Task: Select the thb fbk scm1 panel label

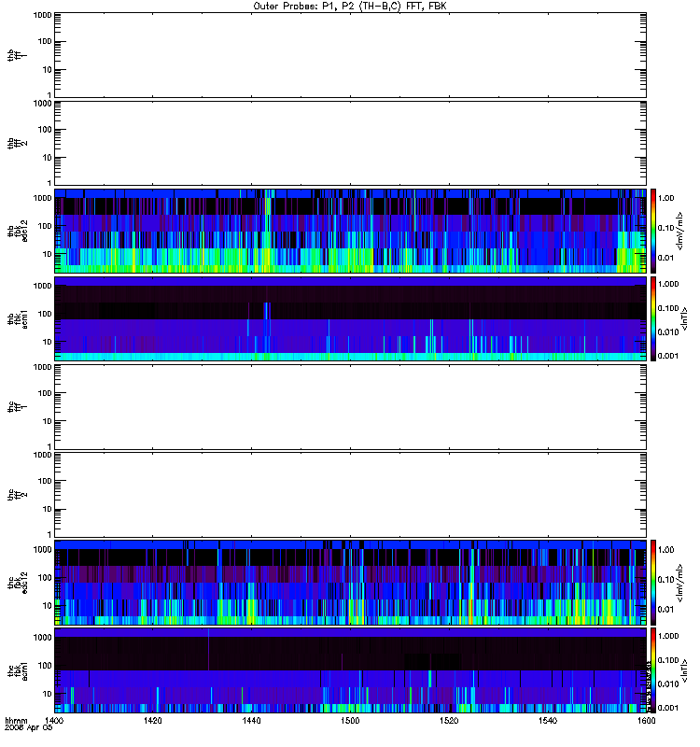Action: point(17,318)
